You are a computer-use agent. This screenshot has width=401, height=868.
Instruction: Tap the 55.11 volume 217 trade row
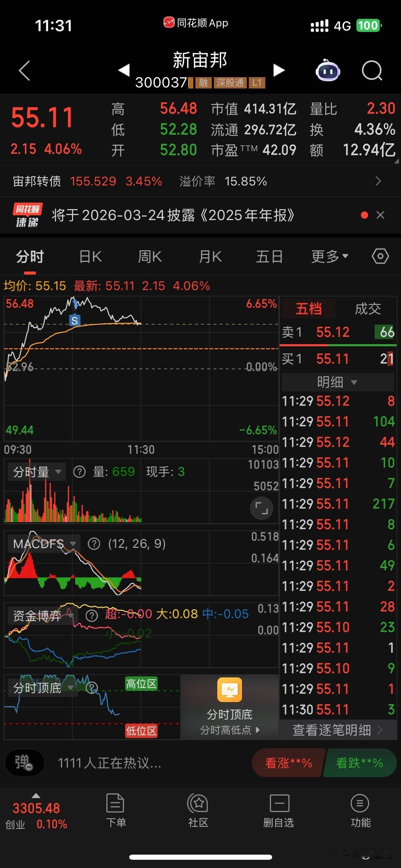tap(338, 504)
